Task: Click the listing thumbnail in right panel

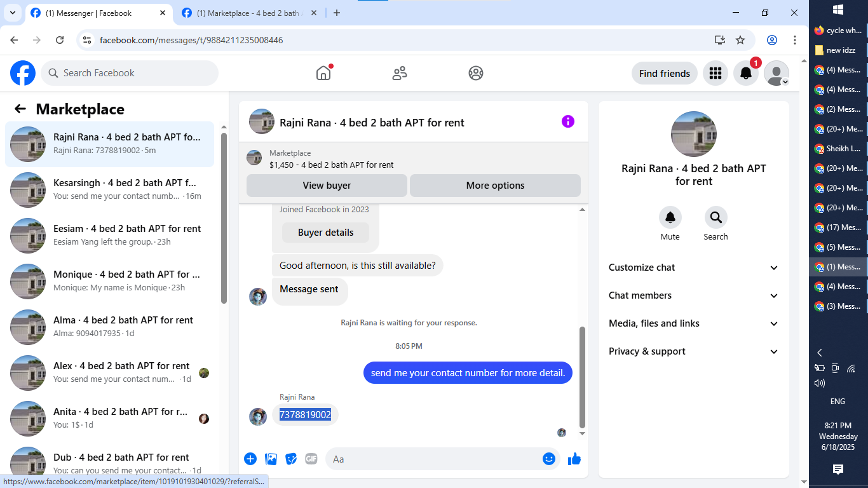Action: pos(694,134)
